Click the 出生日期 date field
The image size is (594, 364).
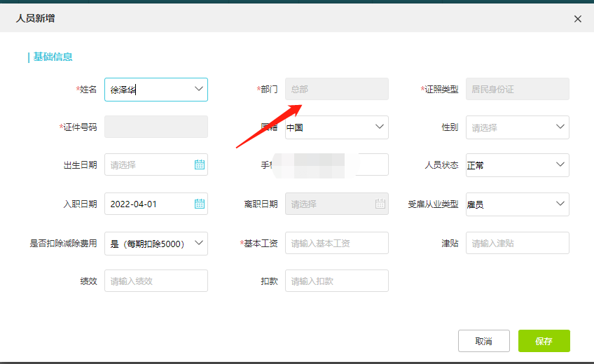point(156,164)
